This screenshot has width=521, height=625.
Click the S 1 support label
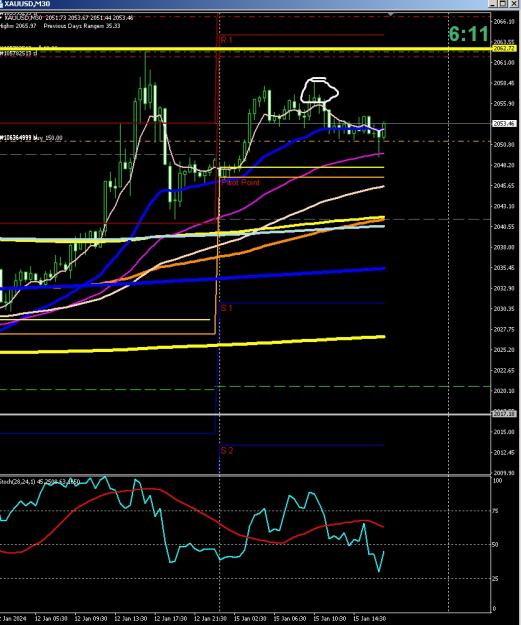coord(226,308)
